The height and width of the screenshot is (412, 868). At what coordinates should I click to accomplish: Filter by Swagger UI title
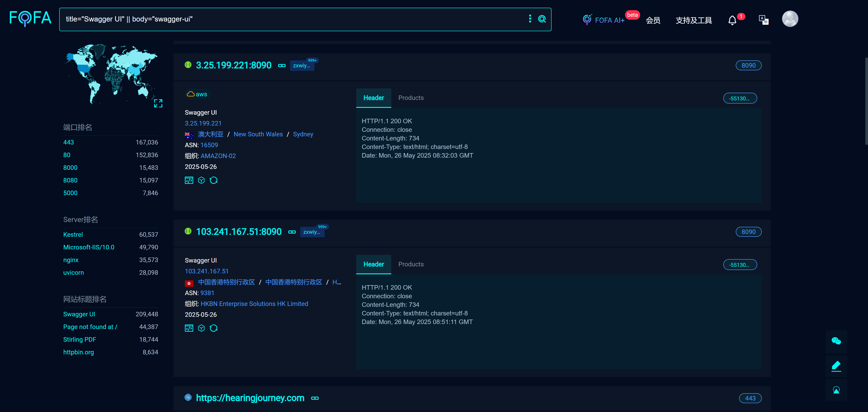(x=79, y=314)
